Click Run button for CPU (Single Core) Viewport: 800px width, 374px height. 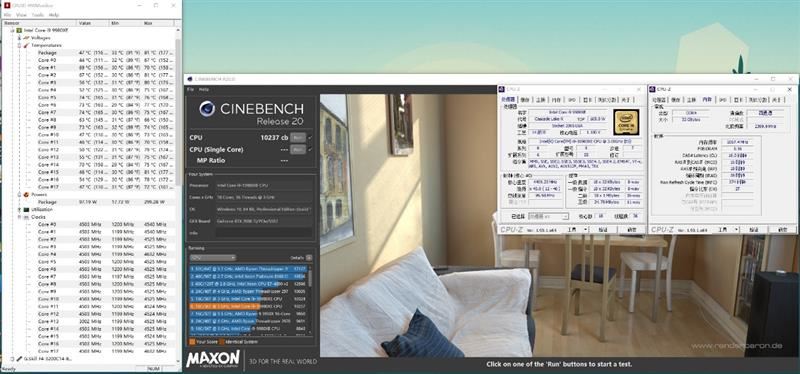298,149
